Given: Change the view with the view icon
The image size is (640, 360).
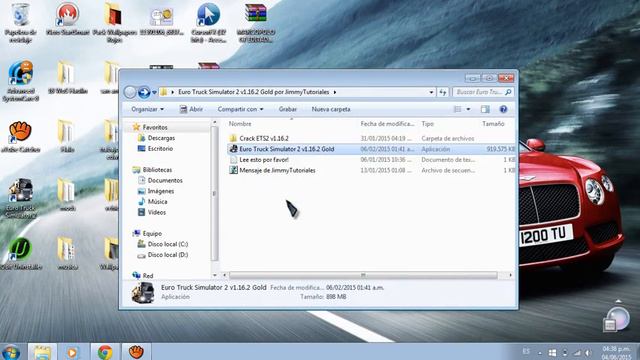Looking at the screenshot, I should (458, 109).
